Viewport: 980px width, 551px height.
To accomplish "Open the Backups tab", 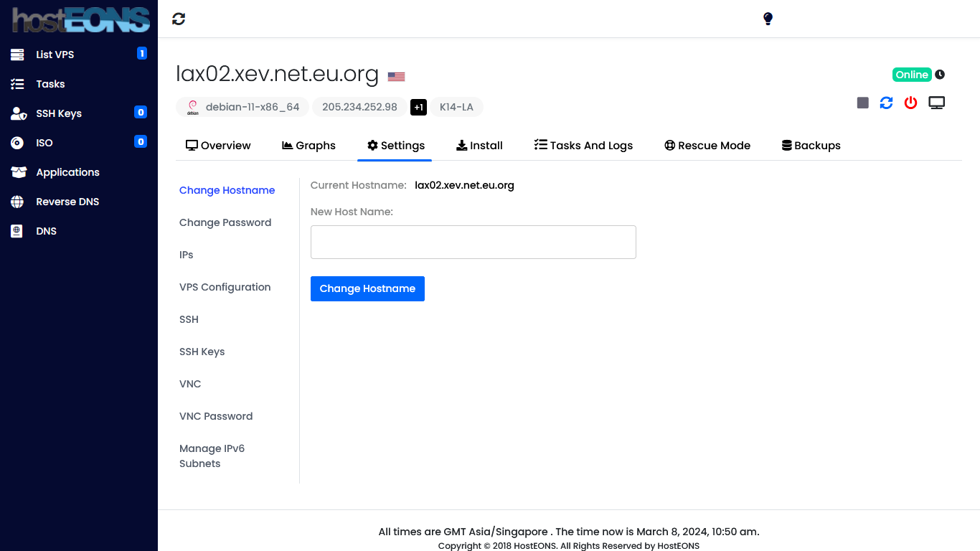I will [811, 146].
